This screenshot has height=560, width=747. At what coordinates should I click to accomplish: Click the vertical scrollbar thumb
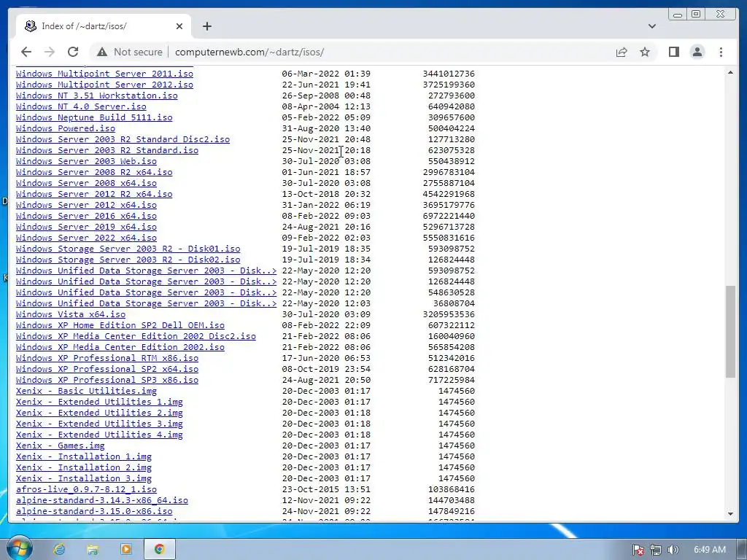[730, 332]
